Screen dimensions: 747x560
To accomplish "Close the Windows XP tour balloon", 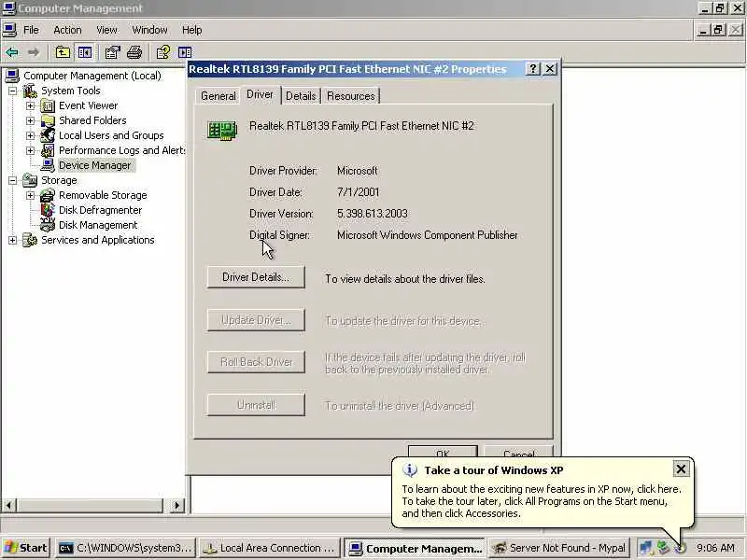I will [x=681, y=469].
